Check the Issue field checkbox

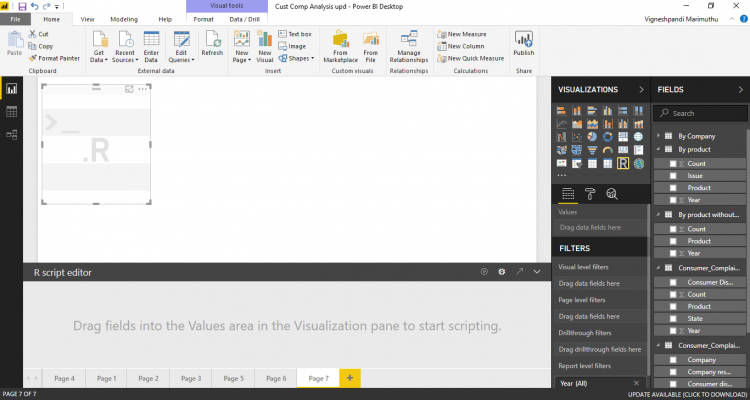coord(673,175)
